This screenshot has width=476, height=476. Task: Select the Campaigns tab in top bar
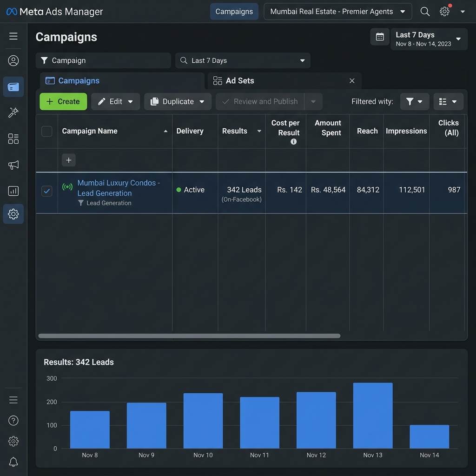[x=234, y=12]
